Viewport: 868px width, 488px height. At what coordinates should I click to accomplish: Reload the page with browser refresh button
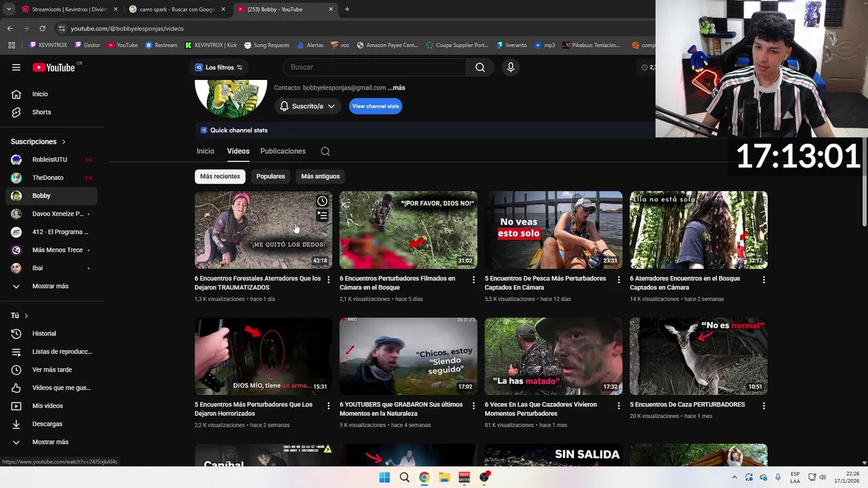click(x=42, y=28)
